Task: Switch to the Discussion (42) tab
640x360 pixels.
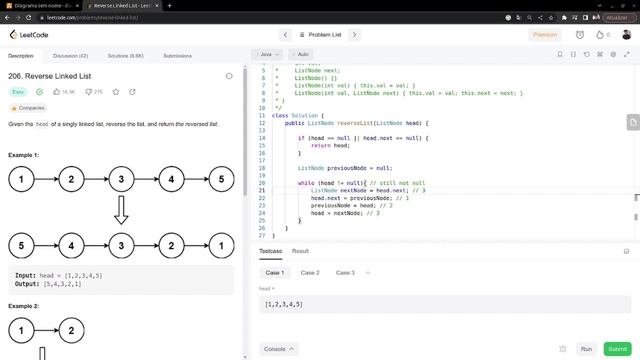Action: tap(70, 56)
